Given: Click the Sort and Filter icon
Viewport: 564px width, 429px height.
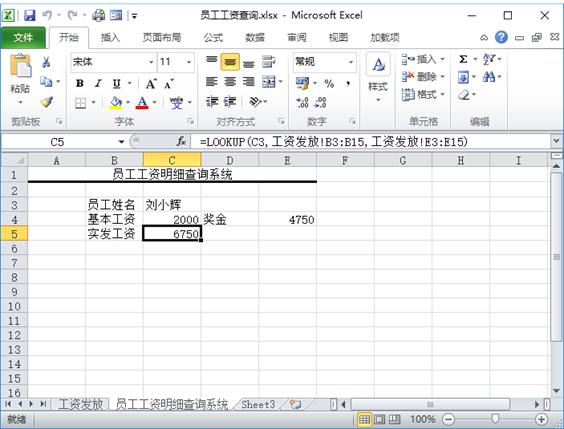Looking at the screenshot, I should [x=489, y=59].
